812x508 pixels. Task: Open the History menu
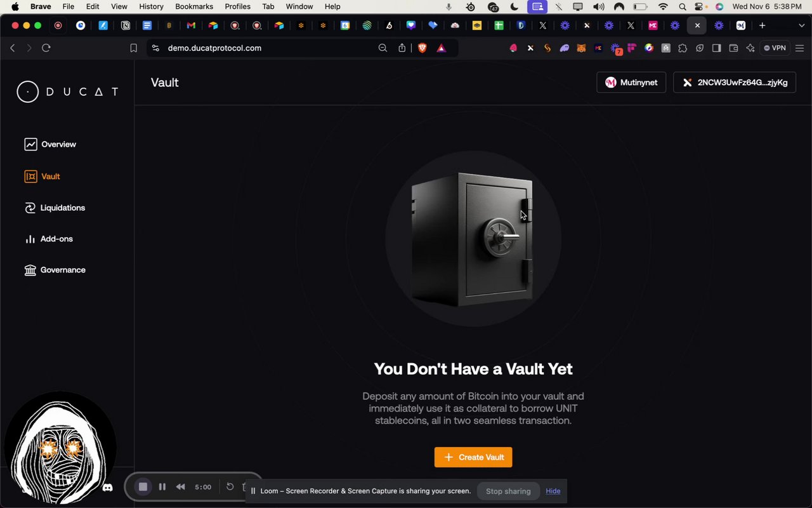tap(151, 6)
